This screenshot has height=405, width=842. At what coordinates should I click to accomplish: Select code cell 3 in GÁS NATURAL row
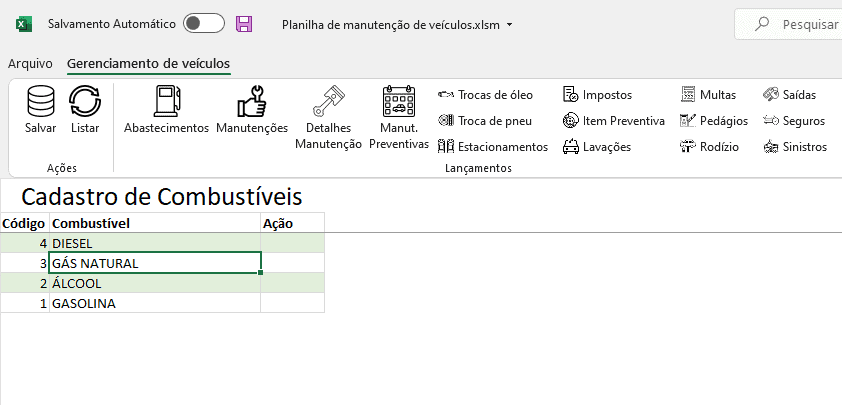(25, 263)
